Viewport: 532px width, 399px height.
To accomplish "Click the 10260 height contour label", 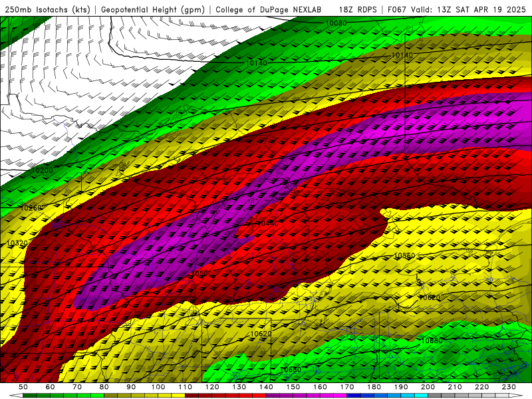I will 31,207.
